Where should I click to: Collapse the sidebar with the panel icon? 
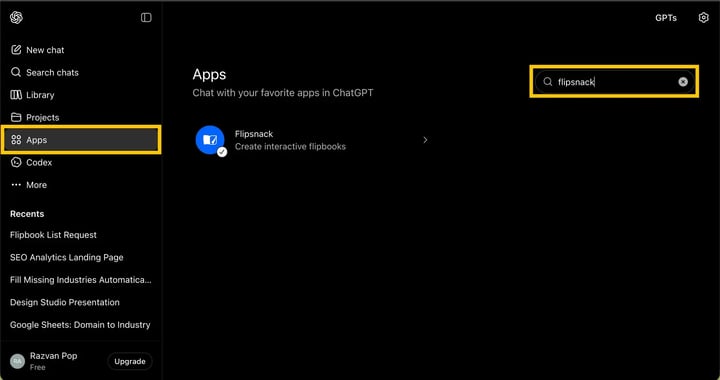tap(146, 17)
